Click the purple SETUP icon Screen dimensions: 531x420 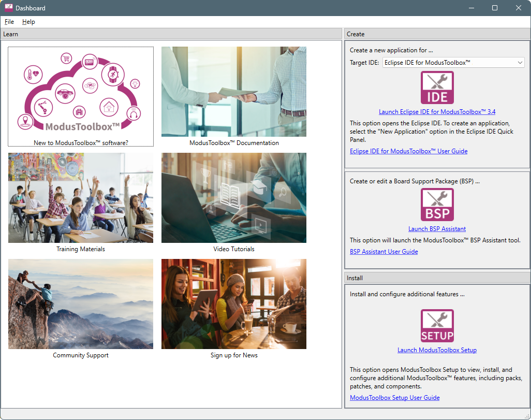click(x=437, y=326)
